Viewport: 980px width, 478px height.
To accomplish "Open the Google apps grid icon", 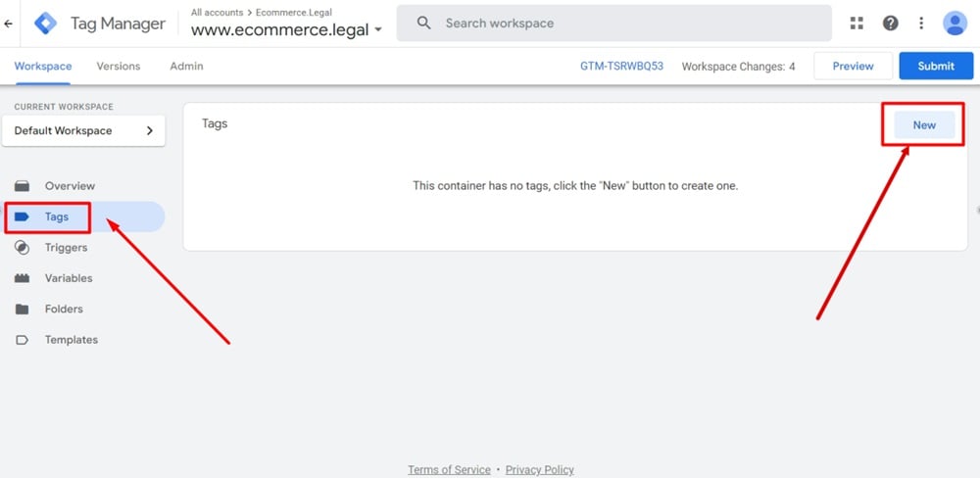I will pyautogui.click(x=857, y=24).
